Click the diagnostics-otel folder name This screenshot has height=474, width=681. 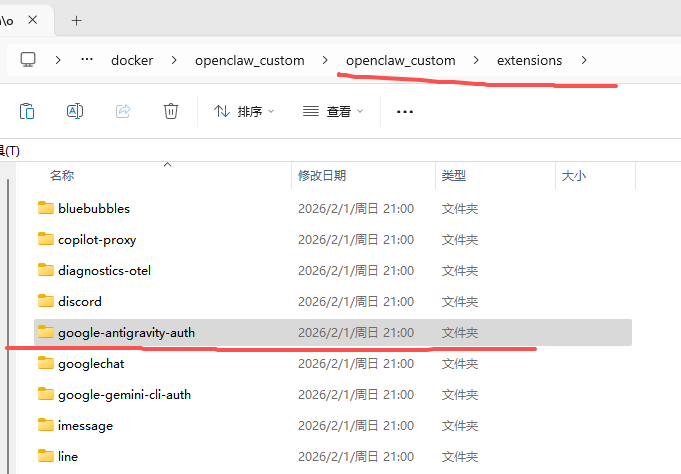[104, 271]
